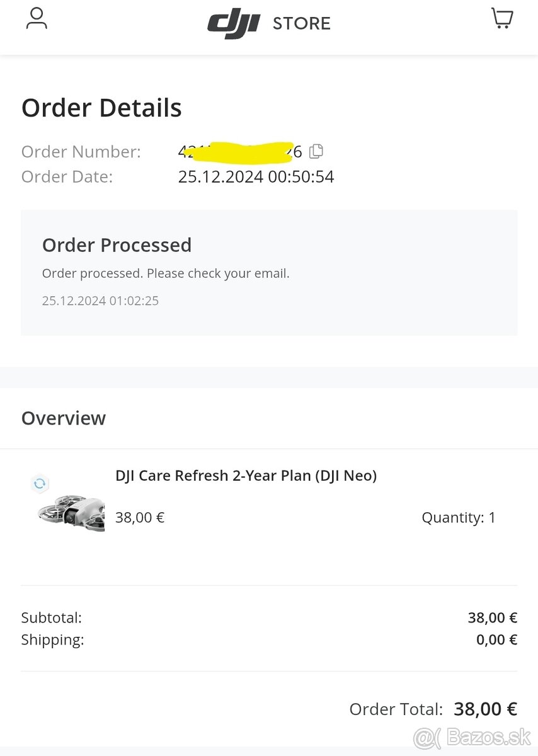Viewport: 538px width, 756px height.
Task: Select the Quantity: 1 value
Action: (459, 517)
